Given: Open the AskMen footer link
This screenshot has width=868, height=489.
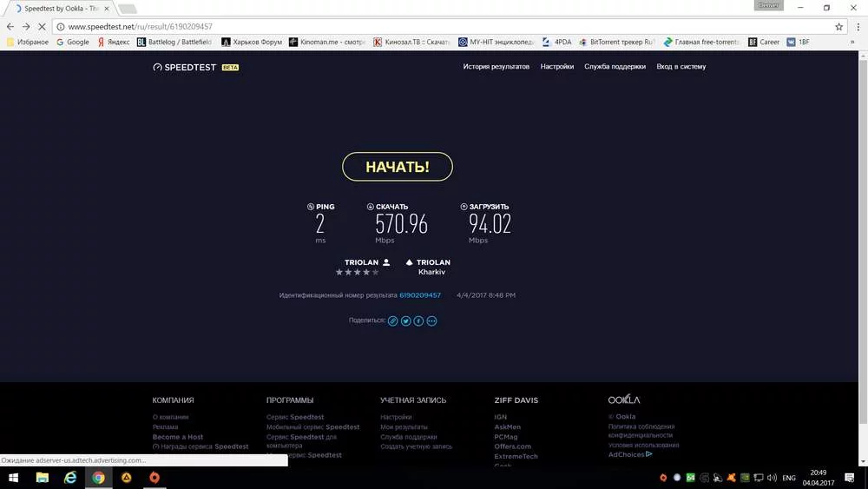Looking at the screenshot, I should coord(507,427).
